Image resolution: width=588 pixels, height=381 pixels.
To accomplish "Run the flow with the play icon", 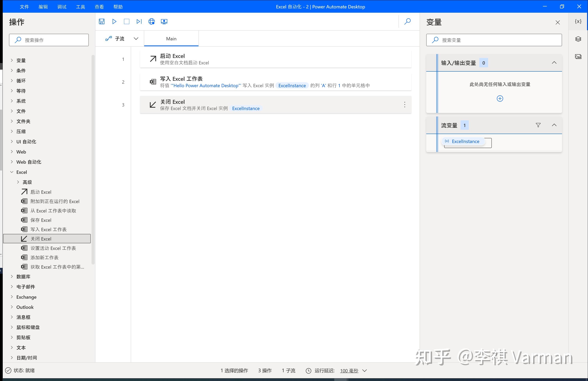I will point(114,21).
